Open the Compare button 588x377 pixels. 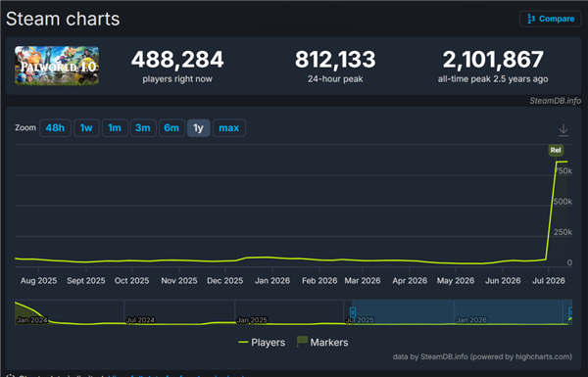550,19
